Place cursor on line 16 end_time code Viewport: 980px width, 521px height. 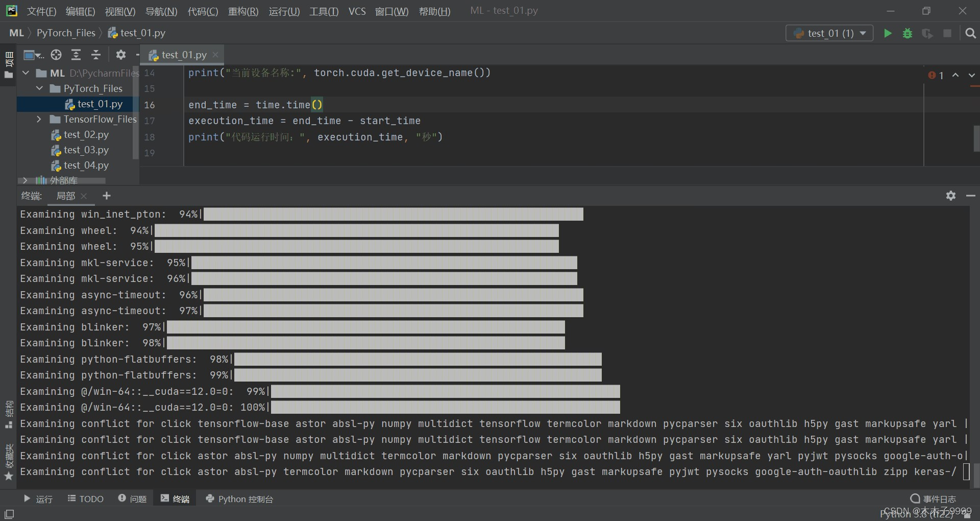[256, 105]
